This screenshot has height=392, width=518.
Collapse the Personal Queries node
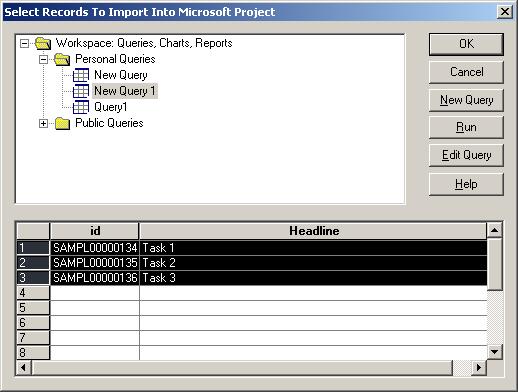coord(43,59)
